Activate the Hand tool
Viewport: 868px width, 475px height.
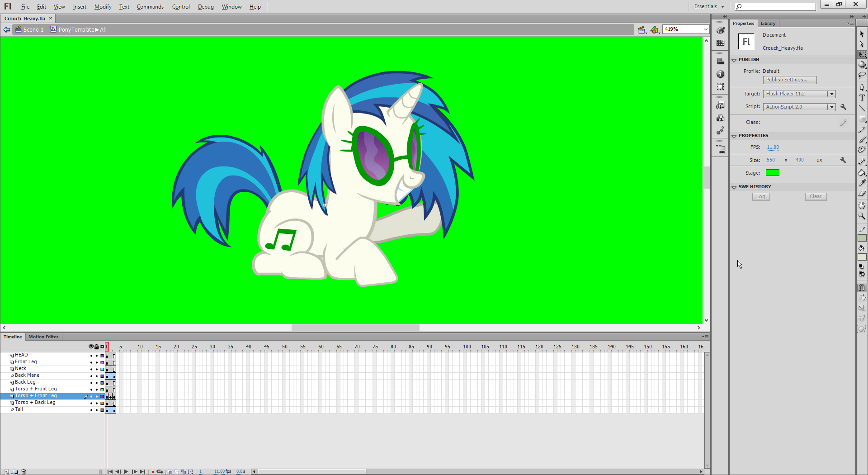862,205
